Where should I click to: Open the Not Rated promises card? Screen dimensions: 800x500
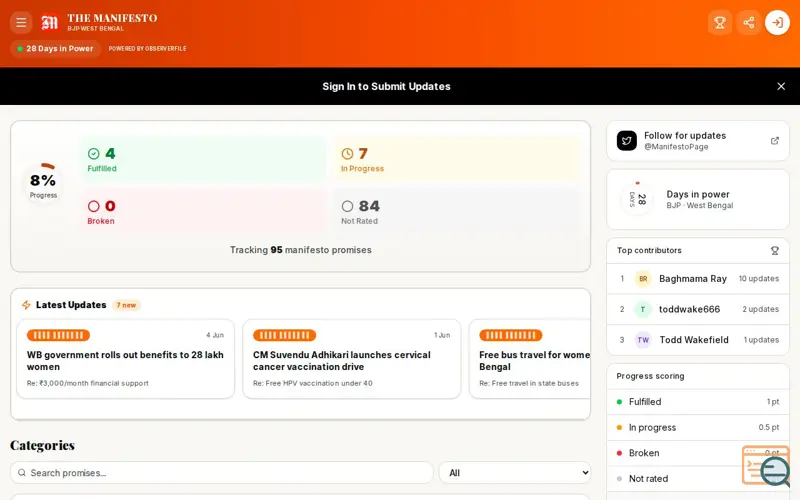click(x=456, y=211)
